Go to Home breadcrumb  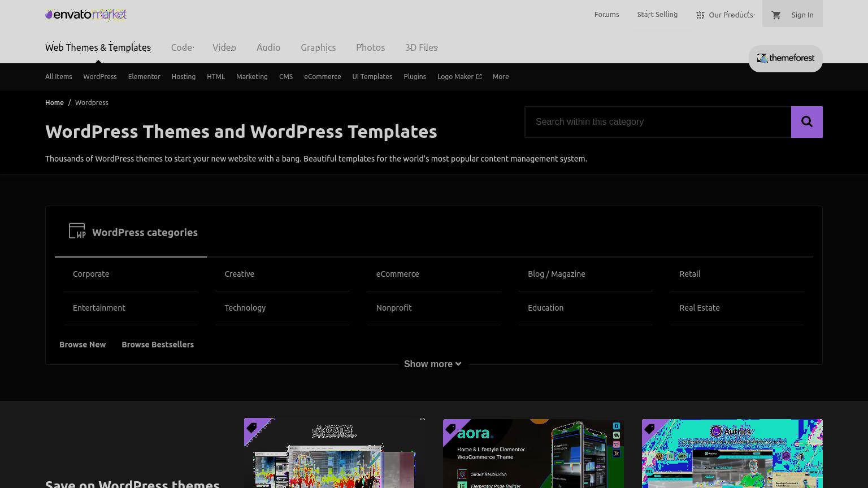tap(54, 103)
